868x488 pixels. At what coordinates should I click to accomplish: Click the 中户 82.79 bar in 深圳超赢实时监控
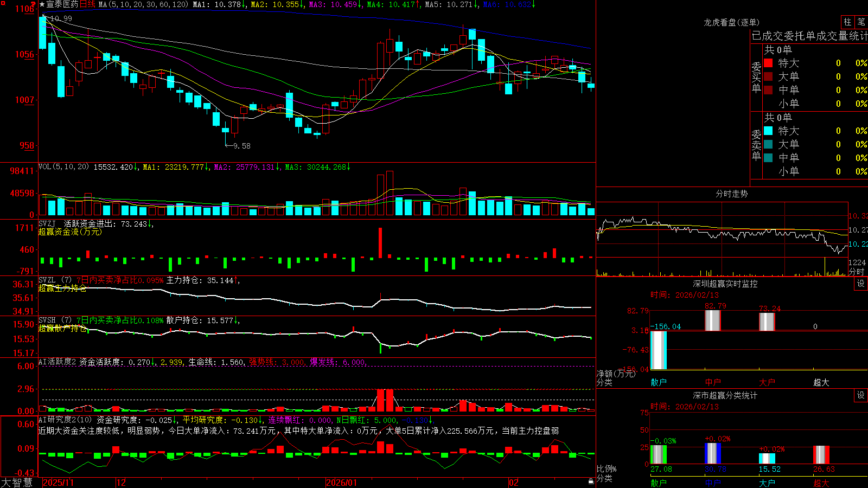point(713,320)
